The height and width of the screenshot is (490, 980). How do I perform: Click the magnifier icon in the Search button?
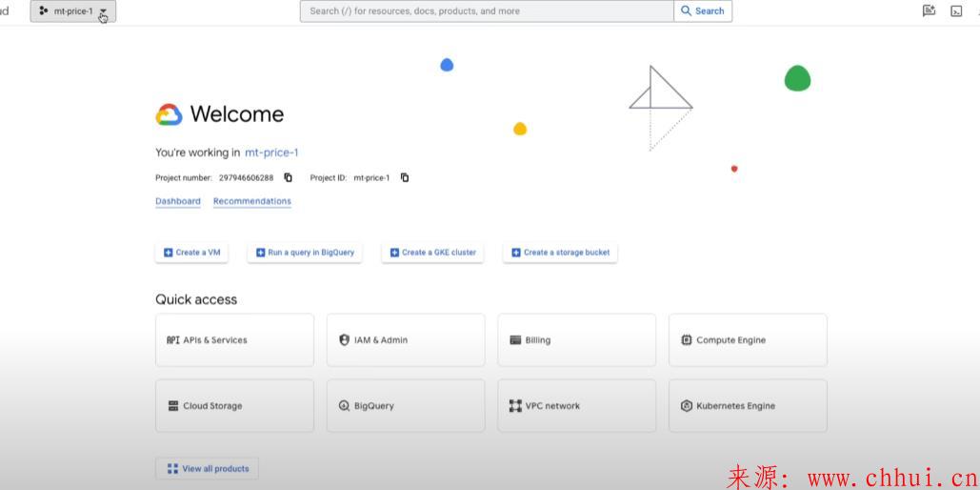(687, 10)
